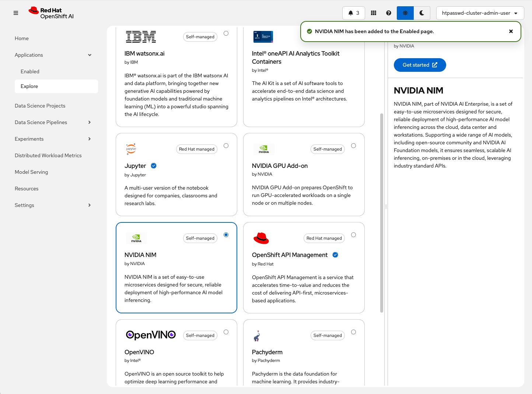This screenshot has width=532, height=394.
Task: Click the Red Hat OpenShift AI logo
Action: click(x=51, y=13)
